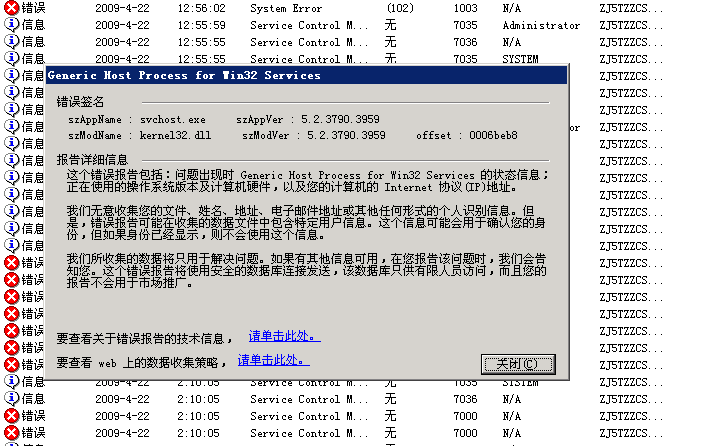Select the 12:55:55 time in the event 7036 row
This screenshot has height=446, width=718.
pyautogui.click(x=201, y=42)
